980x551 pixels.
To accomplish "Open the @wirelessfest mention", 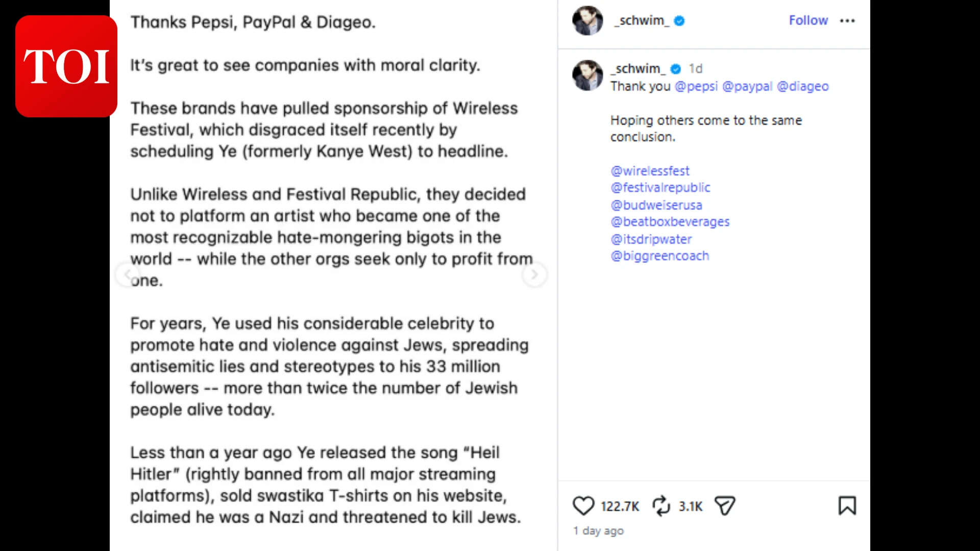I will point(650,171).
